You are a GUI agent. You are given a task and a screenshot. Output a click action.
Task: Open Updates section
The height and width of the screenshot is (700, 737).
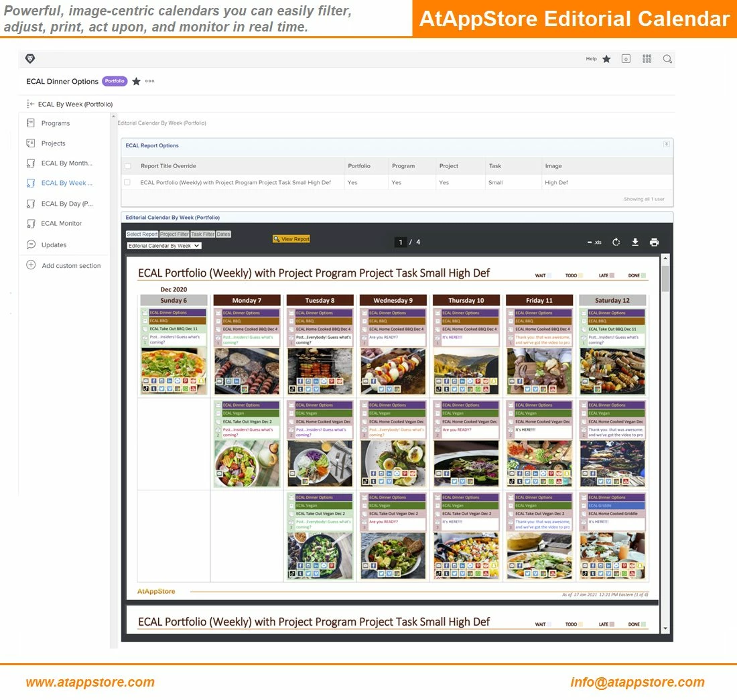[54, 244]
